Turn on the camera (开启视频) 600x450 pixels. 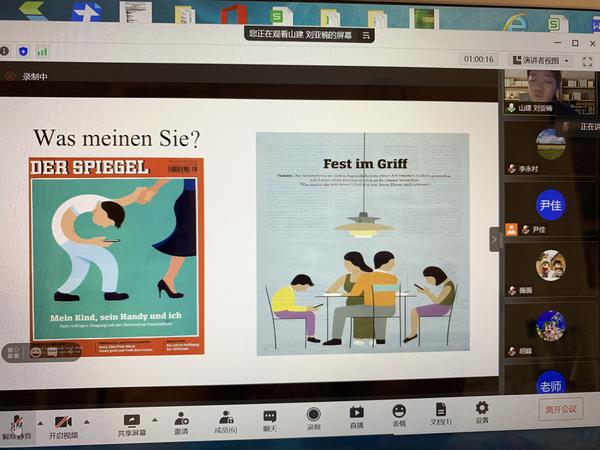(63, 424)
